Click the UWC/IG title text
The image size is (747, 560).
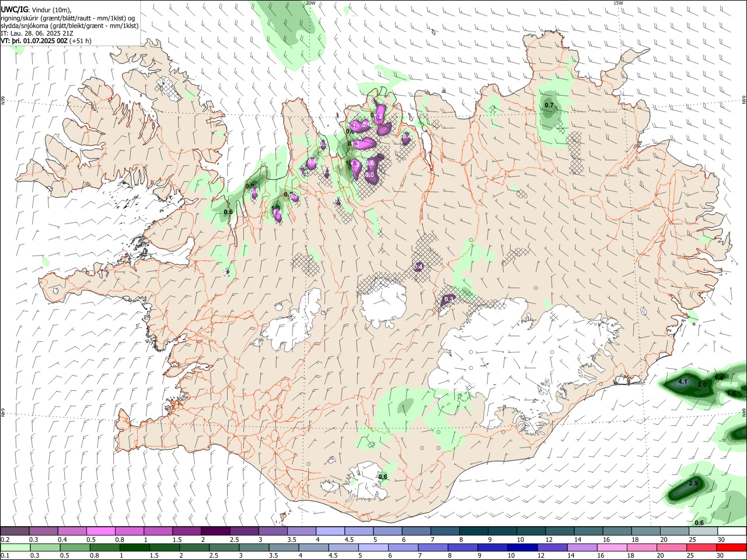14,9
